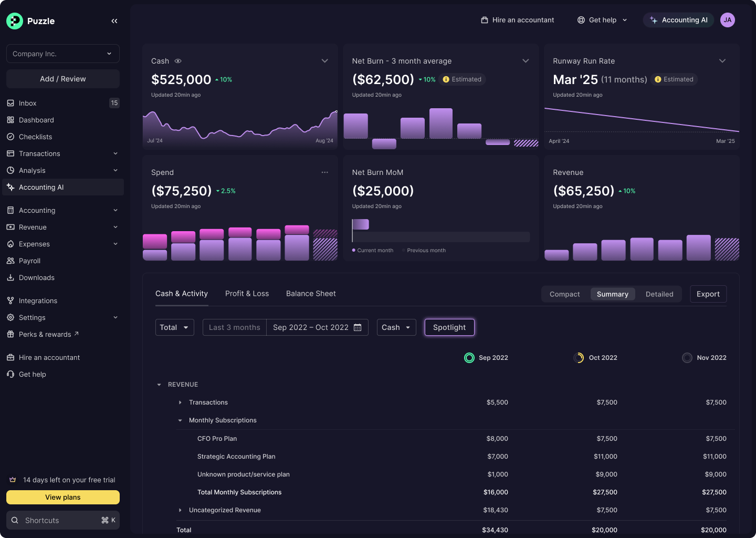Expand the Transactions sidebar menu
The height and width of the screenshot is (538, 756).
coord(39,153)
